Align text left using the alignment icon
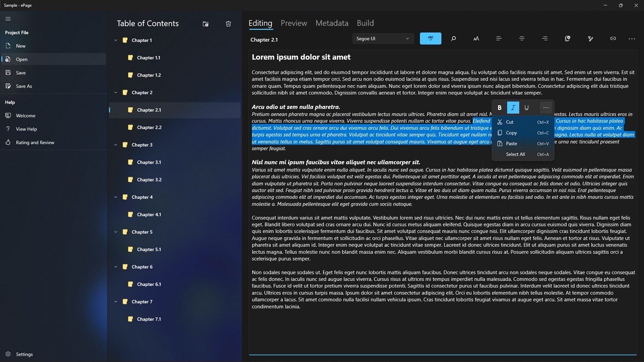 (499, 39)
